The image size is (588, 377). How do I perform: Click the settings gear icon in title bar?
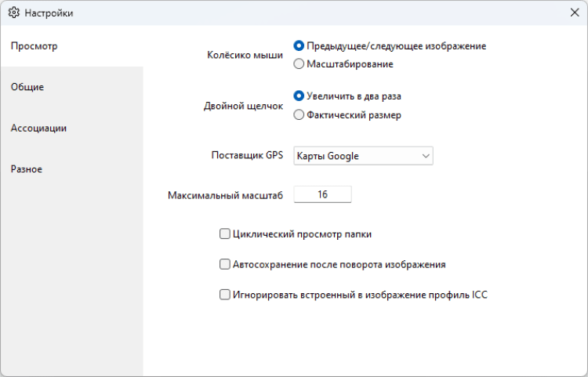pyautogui.click(x=13, y=13)
